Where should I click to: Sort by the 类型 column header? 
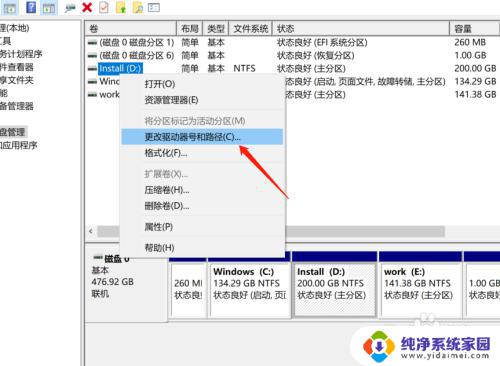[216, 29]
